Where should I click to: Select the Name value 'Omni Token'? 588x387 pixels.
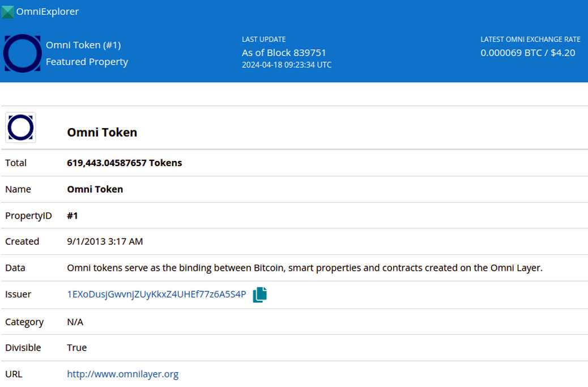[95, 189]
